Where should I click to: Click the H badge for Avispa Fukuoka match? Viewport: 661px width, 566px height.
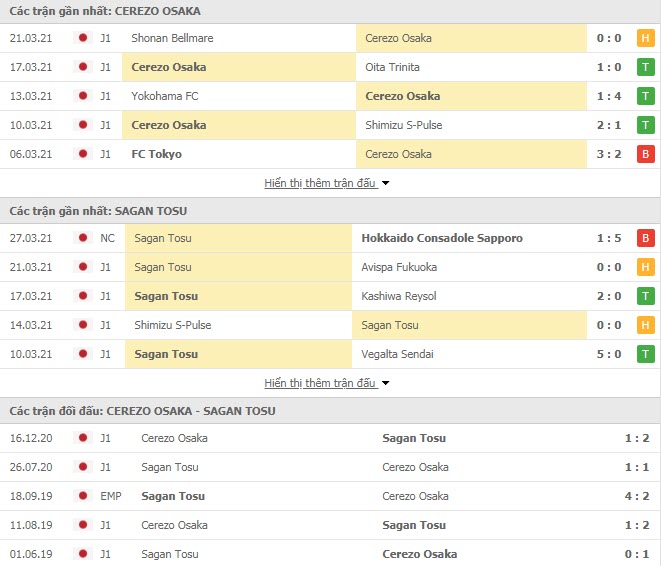coord(645,267)
